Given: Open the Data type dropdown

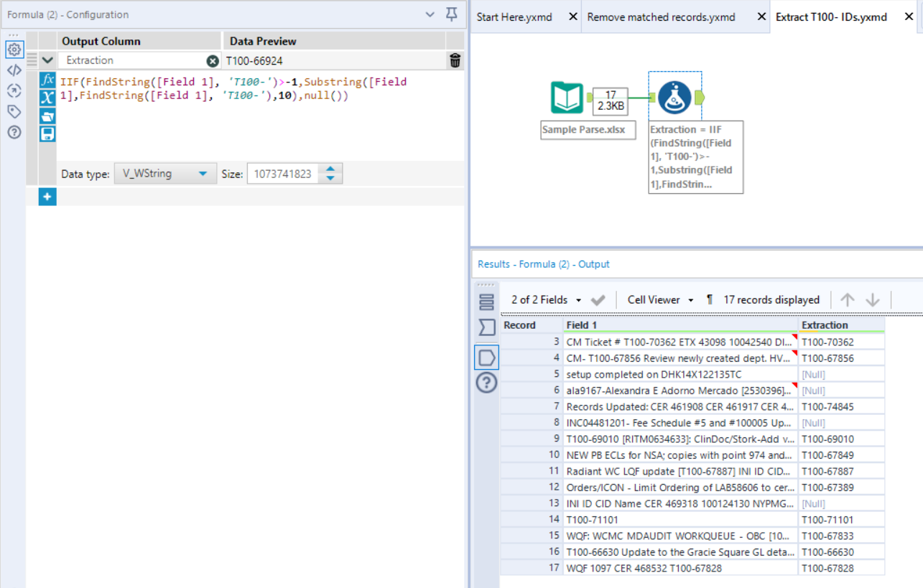Looking at the screenshot, I should [165, 173].
